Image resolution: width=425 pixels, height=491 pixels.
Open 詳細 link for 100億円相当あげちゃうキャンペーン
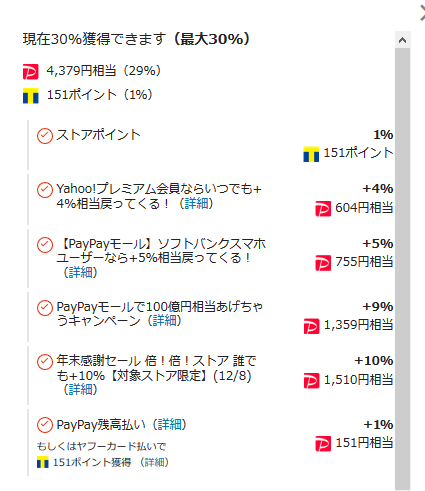point(164,320)
